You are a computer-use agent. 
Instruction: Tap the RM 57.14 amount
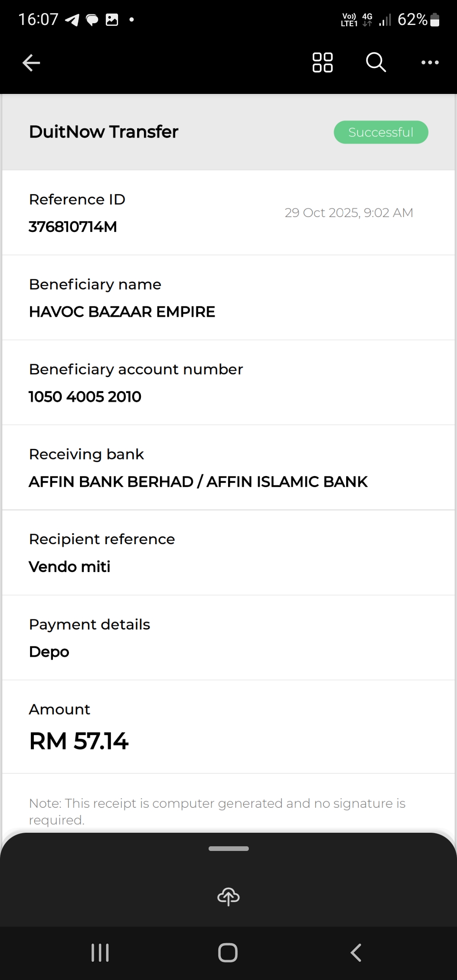click(79, 741)
